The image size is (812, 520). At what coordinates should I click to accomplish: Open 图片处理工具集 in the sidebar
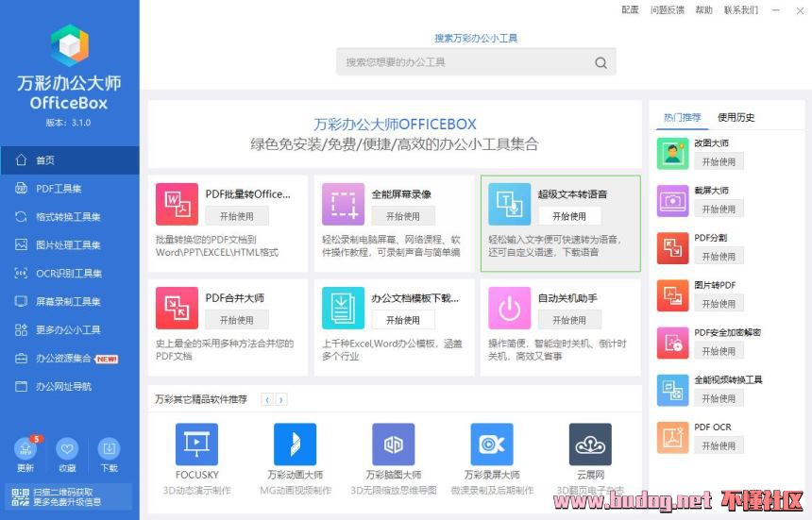pyautogui.click(x=69, y=244)
